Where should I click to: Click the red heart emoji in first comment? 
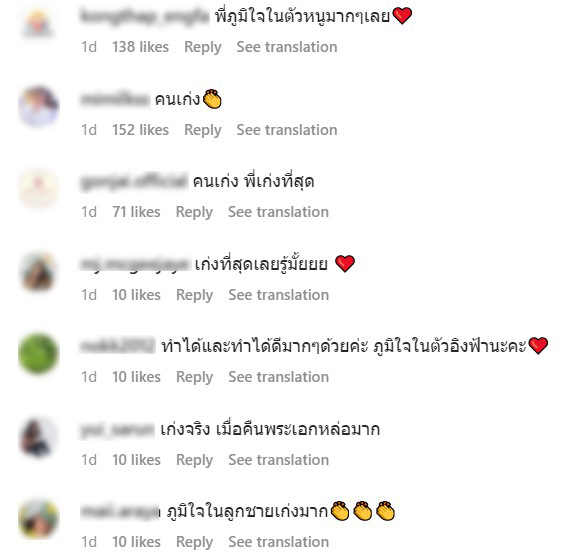[x=402, y=16]
